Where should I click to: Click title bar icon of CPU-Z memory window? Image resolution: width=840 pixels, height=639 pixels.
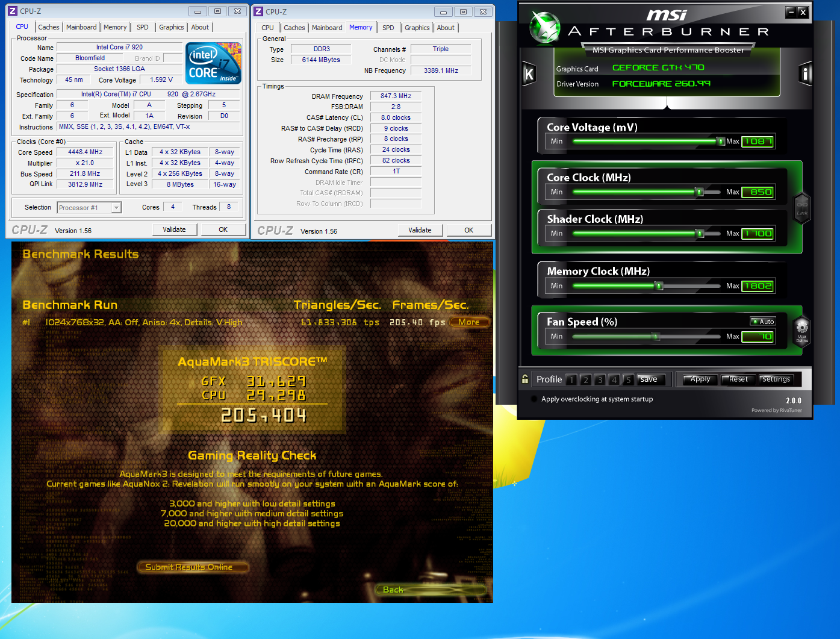pyautogui.click(x=258, y=11)
